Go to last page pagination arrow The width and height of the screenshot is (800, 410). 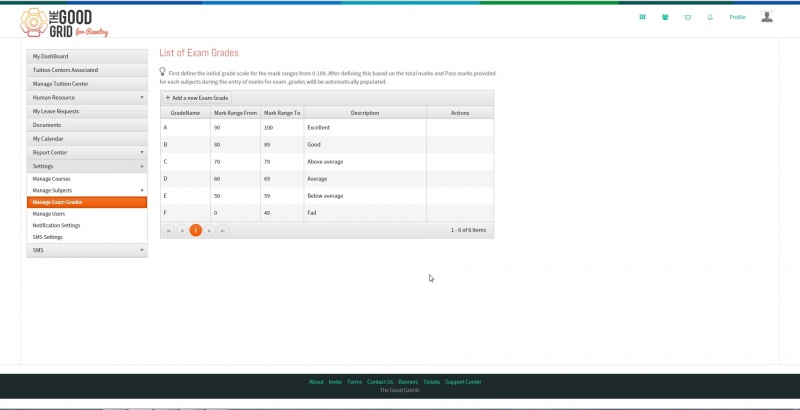click(222, 230)
